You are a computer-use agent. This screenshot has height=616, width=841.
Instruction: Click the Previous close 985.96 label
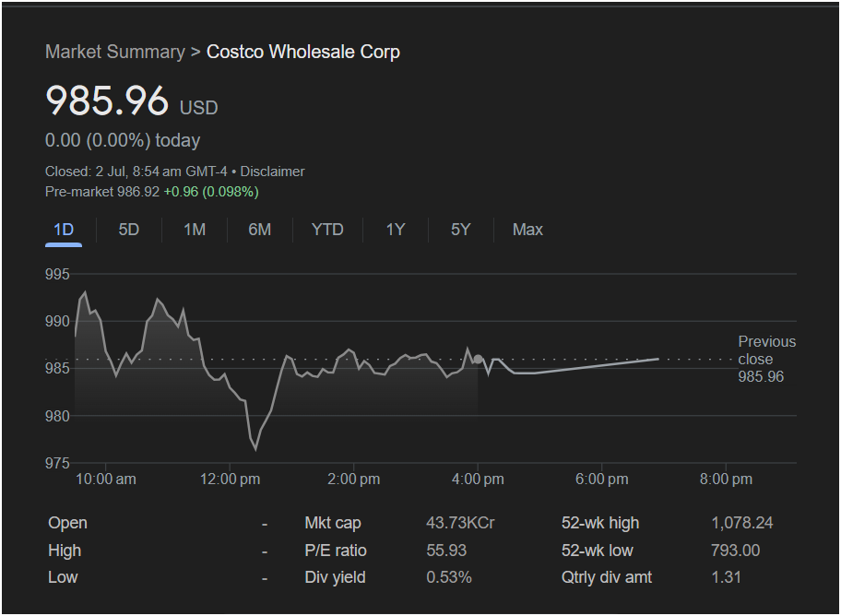point(766,359)
